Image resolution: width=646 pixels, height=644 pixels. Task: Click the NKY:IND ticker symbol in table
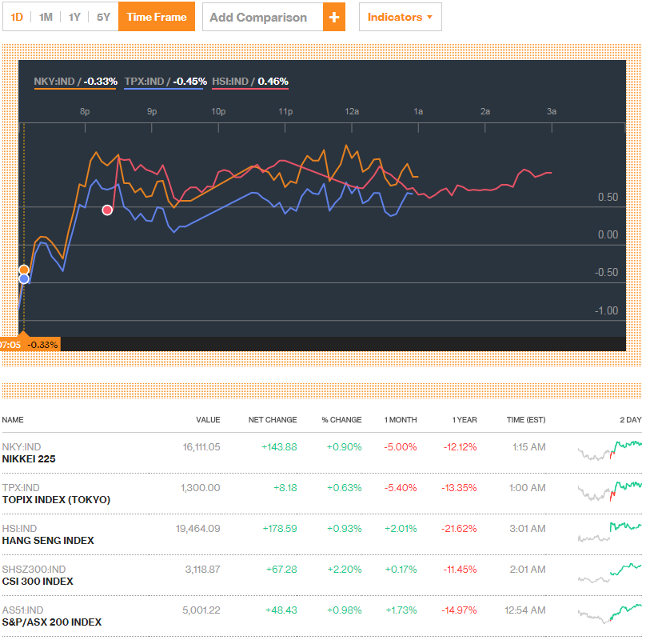pos(22,447)
